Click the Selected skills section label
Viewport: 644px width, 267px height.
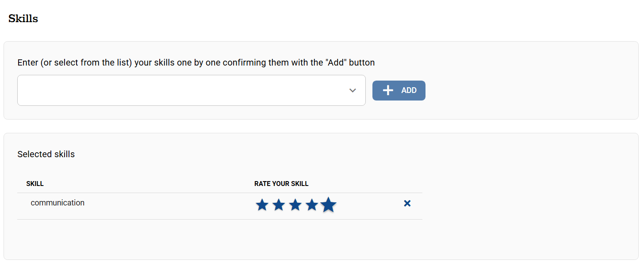pyautogui.click(x=46, y=154)
